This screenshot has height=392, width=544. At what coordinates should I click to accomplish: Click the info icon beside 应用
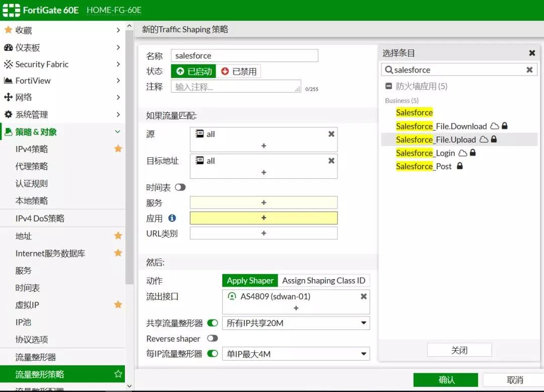(x=172, y=218)
